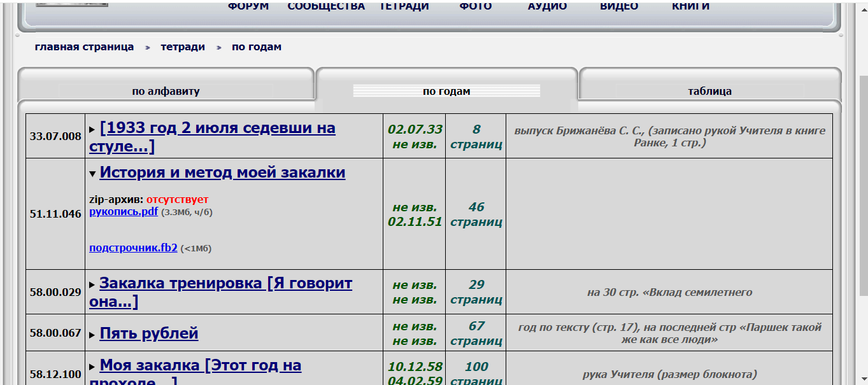The image size is (868, 385).
Task: Open the ФОТО section in navigation
Action: 476,6
